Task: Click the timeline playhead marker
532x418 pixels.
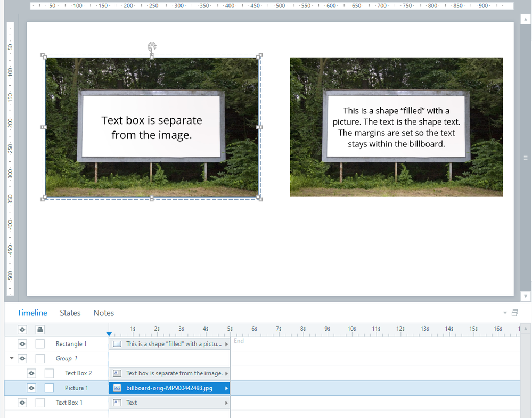Action: tap(109, 334)
